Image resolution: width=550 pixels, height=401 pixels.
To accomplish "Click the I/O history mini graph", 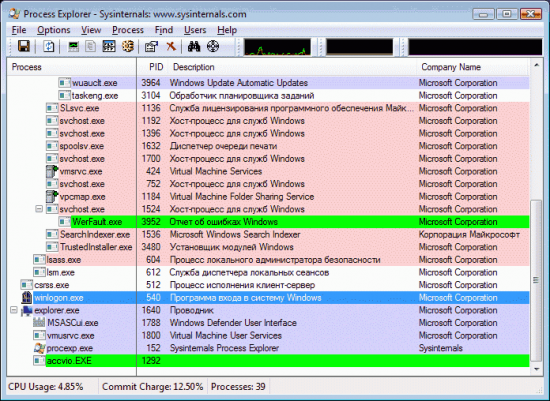I will tap(475, 47).
